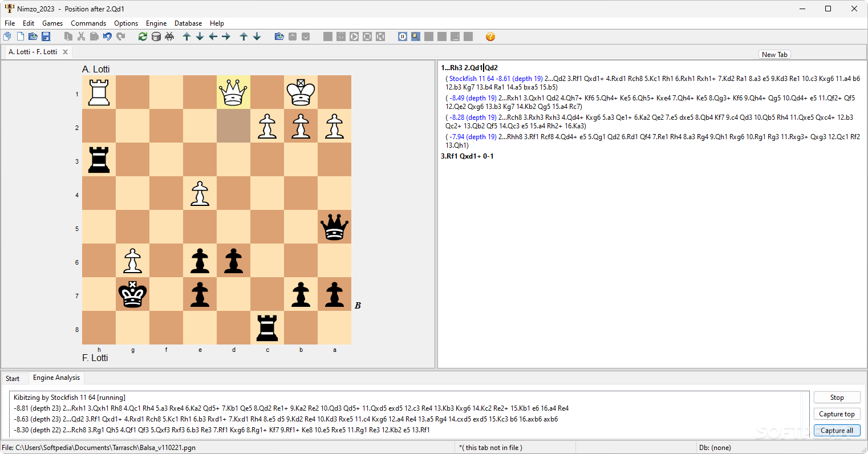Undo the last action with the blue arrow
The width and height of the screenshot is (868, 454).
click(107, 37)
